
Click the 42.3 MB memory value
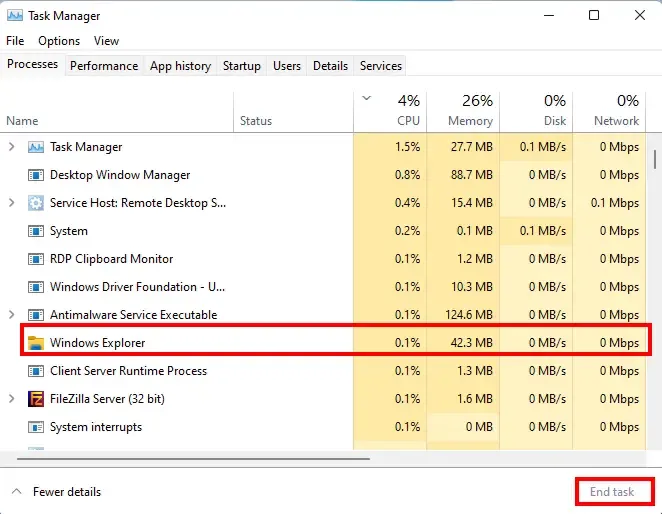(x=472, y=343)
